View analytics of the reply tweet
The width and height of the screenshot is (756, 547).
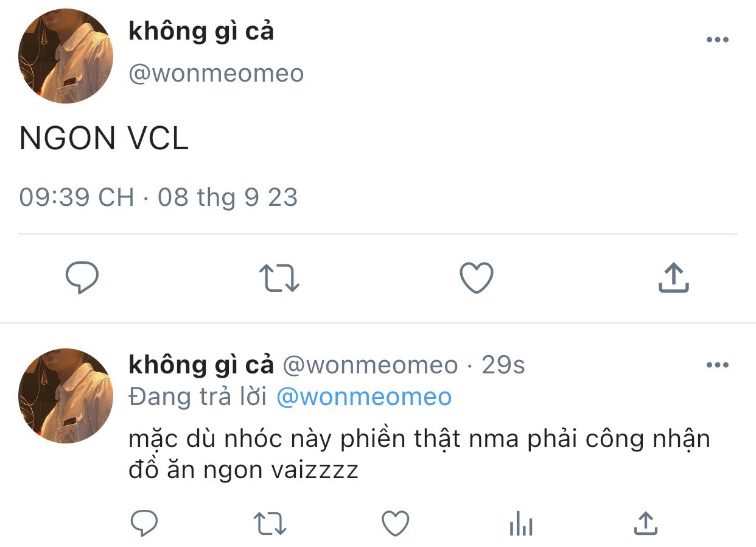tap(521, 523)
